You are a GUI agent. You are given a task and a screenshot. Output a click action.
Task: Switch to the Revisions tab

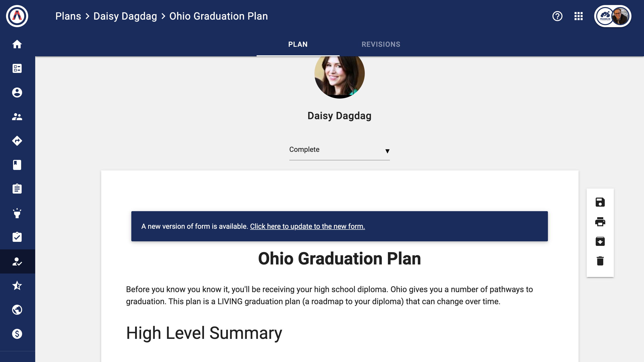[381, 44]
